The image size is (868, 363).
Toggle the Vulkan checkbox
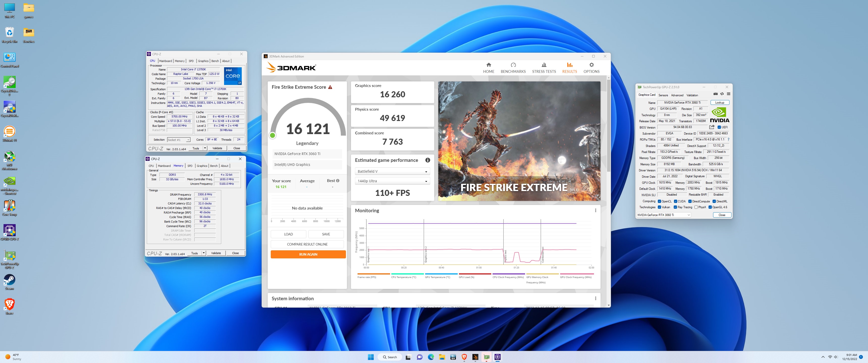(x=659, y=207)
